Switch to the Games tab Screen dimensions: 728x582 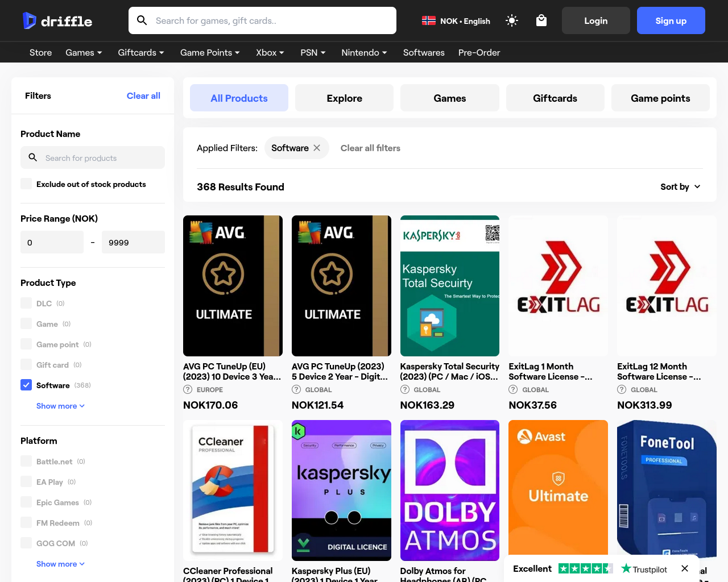pyautogui.click(x=450, y=98)
